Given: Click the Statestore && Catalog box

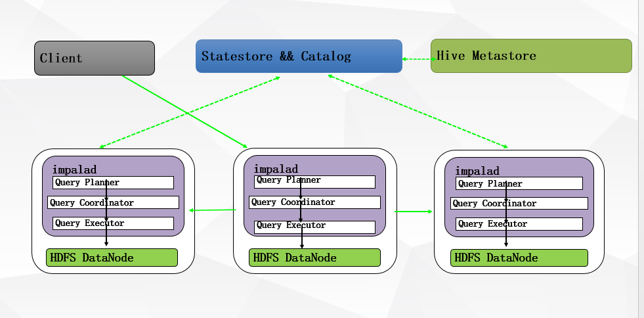Looking at the screenshot, I should (299, 57).
